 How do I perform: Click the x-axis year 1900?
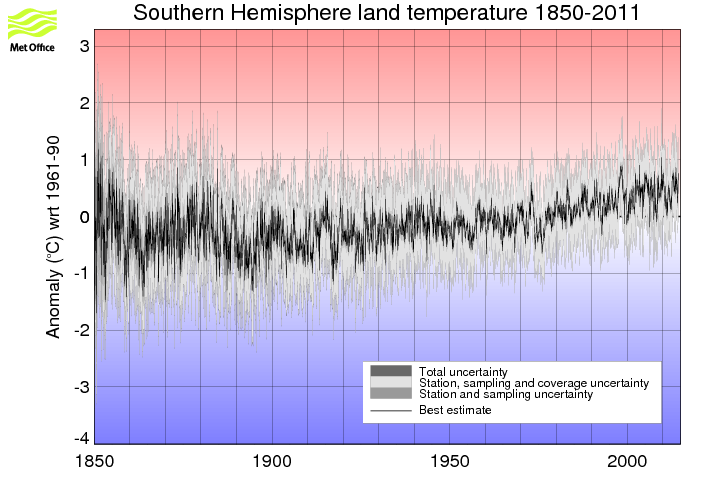(272, 462)
